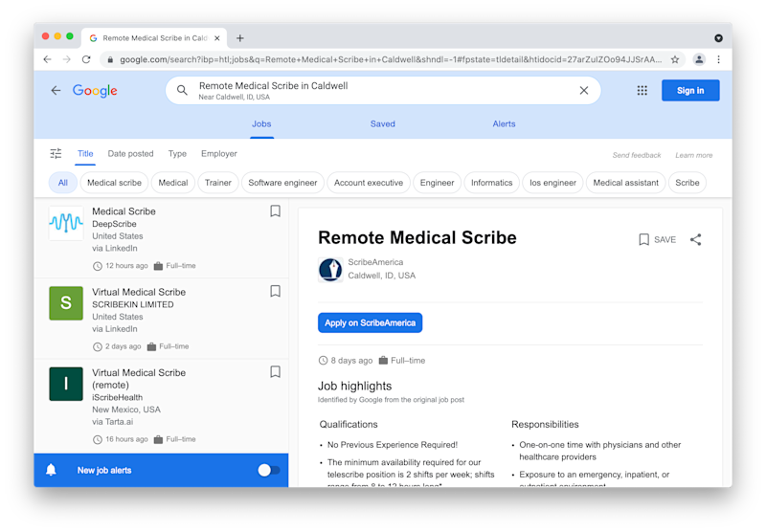Click the browser back arrow

click(47, 59)
